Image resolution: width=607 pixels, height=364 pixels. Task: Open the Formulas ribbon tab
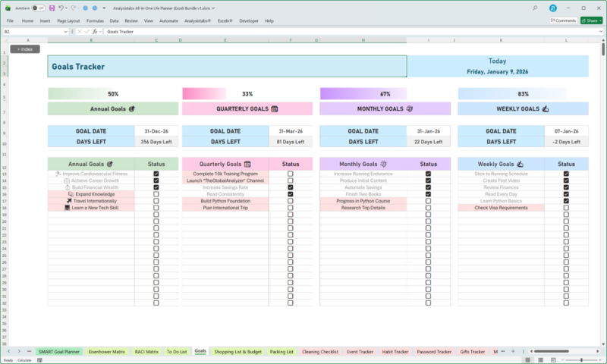click(x=95, y=20)
